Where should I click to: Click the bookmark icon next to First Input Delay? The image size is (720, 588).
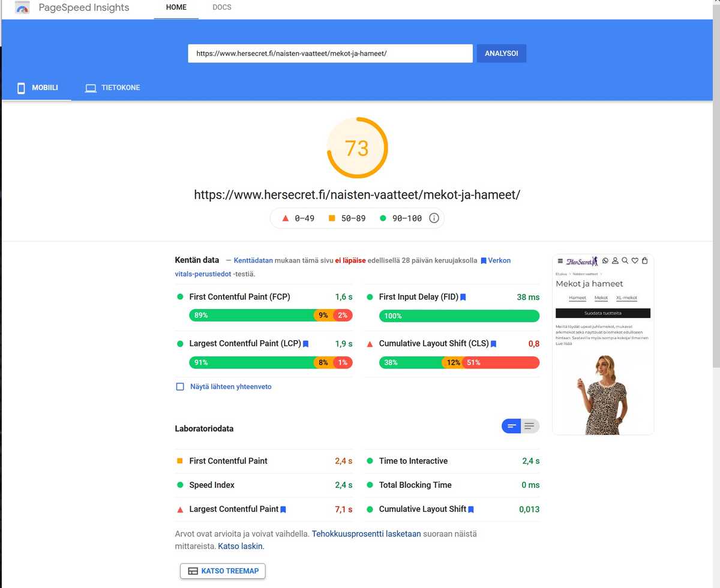coord(463,297)
